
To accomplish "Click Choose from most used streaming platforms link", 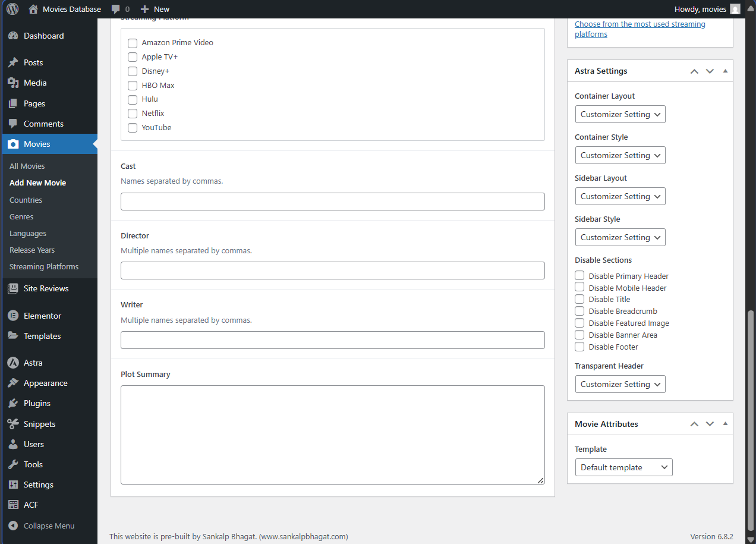I will 640,29.
